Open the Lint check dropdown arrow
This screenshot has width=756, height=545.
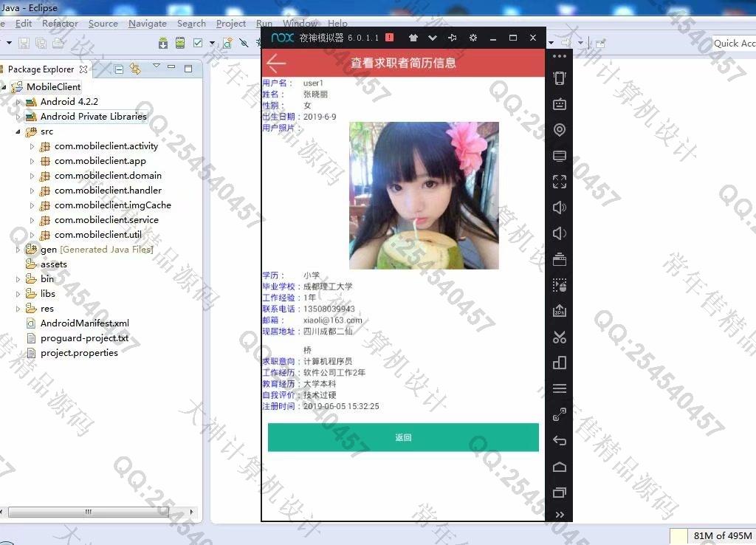pos(212,44)
